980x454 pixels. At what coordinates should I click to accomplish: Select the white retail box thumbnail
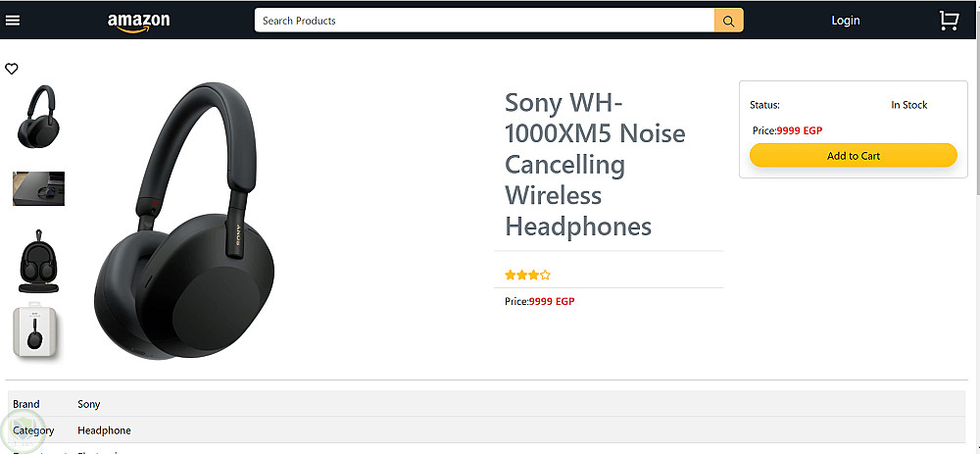click(38, 333)
